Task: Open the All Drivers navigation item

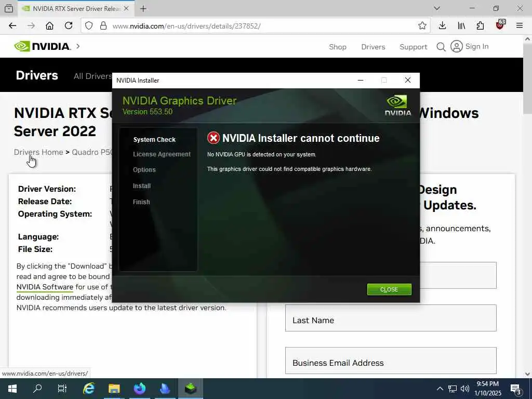Action: (x=92, y=76)
